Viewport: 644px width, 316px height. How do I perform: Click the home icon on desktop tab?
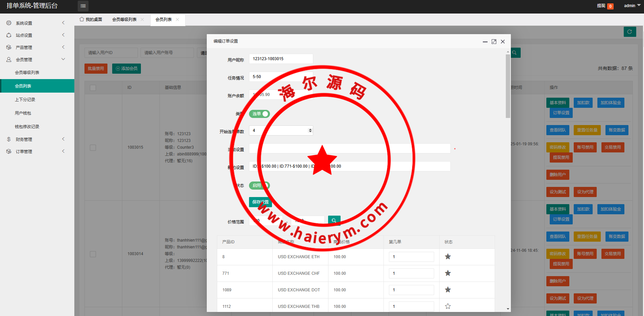tap(82, 19)
